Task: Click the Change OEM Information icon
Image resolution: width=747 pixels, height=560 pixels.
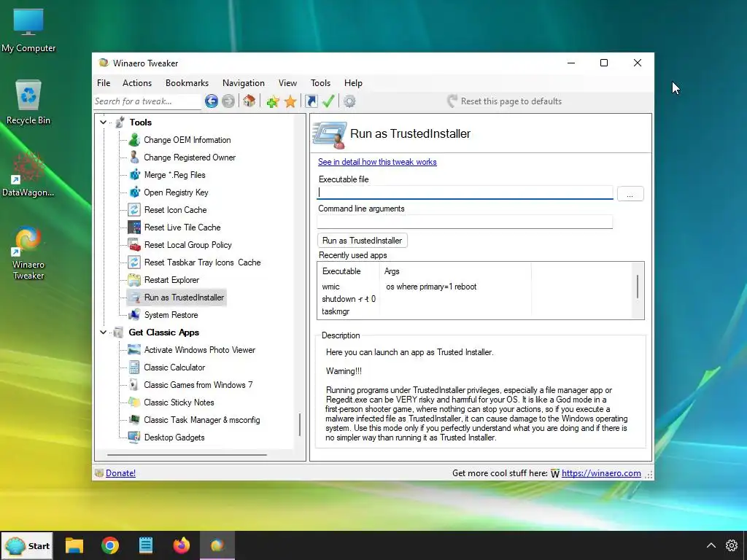Action: pos(134,140)
